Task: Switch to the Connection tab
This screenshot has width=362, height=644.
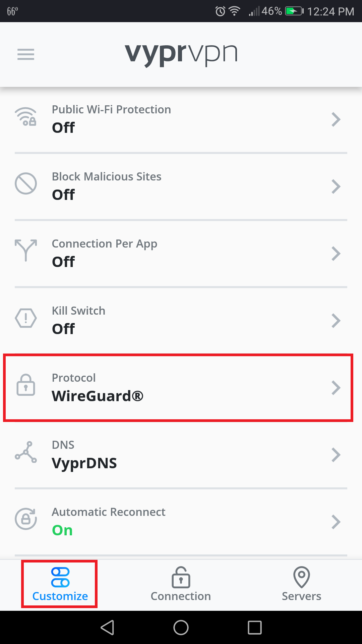Action: 181,584
